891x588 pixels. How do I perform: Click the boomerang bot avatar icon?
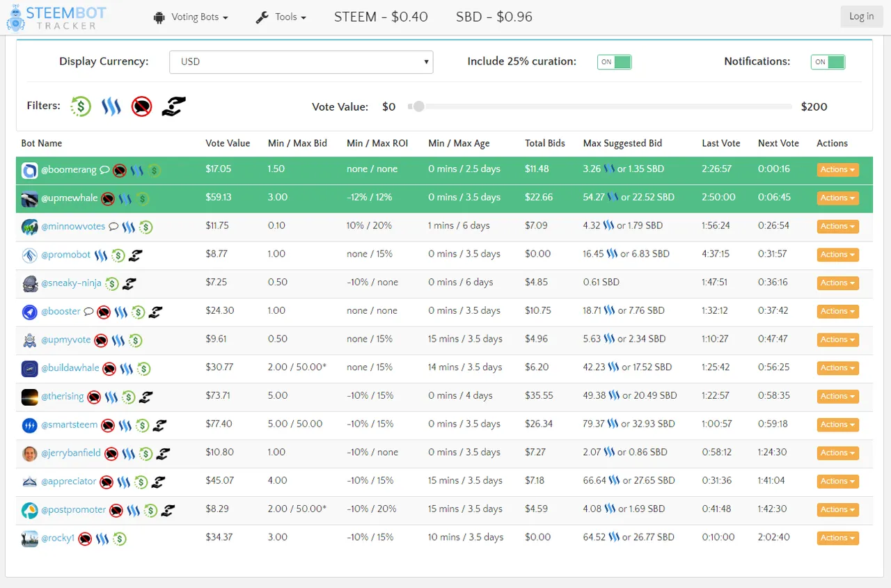click(x=29, y=170)
